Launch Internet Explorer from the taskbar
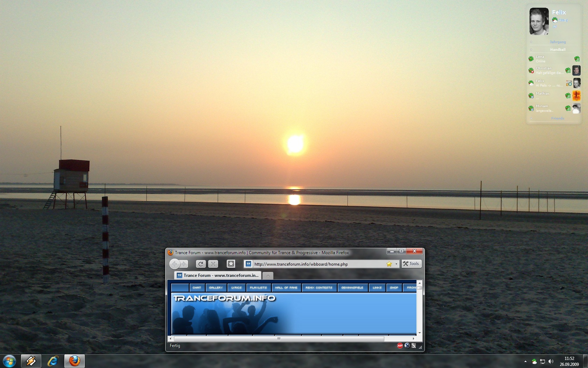Viewport: 588px width, 368px height. pos(53,361)
